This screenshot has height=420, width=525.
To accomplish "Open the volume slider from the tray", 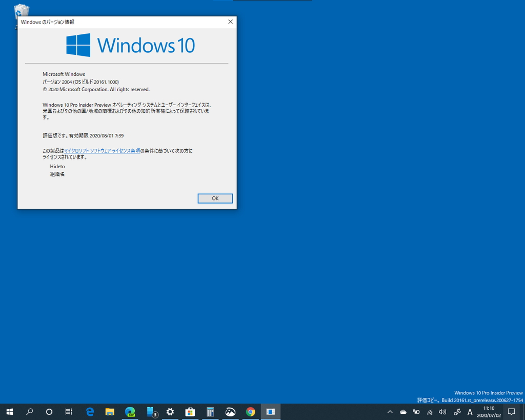I will click(x=442, y=412).
